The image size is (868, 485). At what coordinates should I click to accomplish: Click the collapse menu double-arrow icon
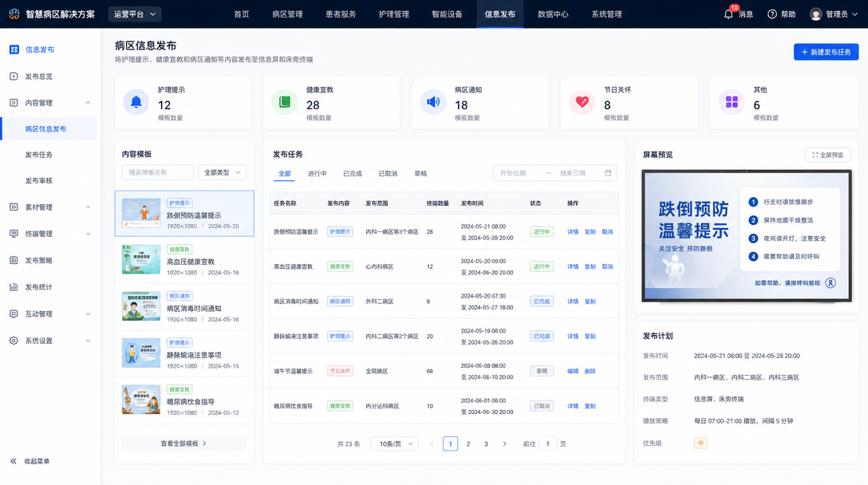(14, 461)
